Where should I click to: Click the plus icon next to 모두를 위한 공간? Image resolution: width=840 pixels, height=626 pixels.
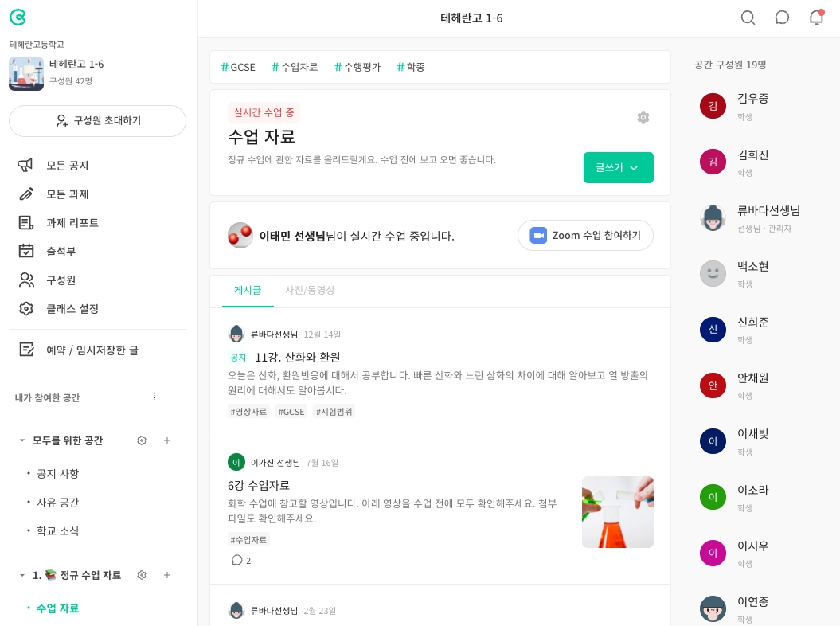(x=167, y=440)
